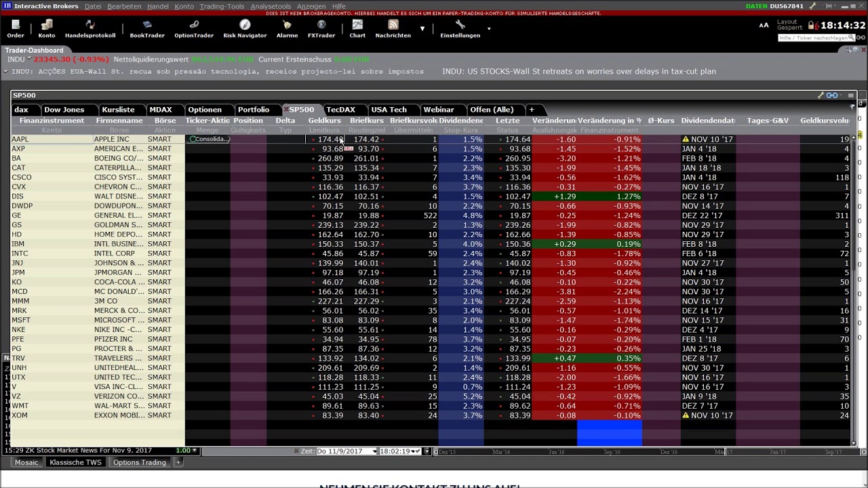Image resolution: width=868 pixels, height=488 pixels.
Task: Expand the dropdown arrow next to Einstellungen
Action: 489,28
